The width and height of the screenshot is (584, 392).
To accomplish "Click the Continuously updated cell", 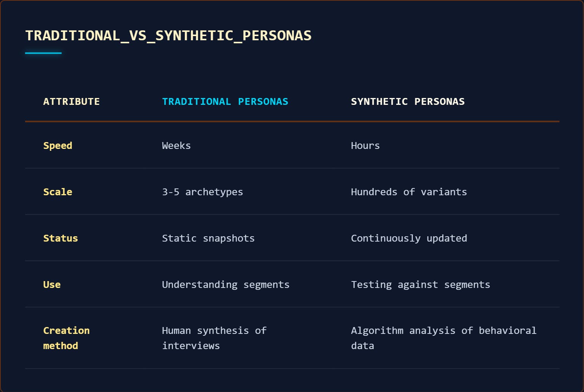I will pos(409,238).
